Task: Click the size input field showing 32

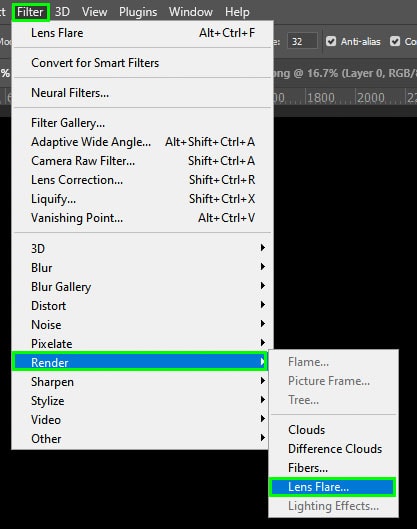Action: point(302,41)
